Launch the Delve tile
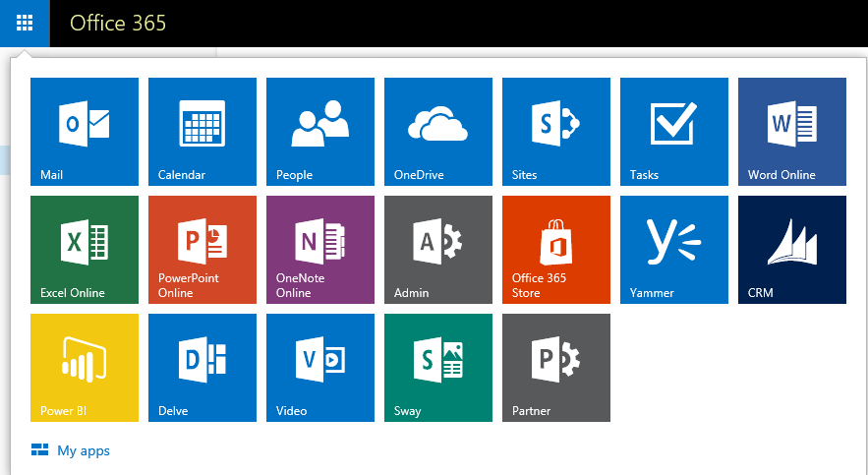 203,368
